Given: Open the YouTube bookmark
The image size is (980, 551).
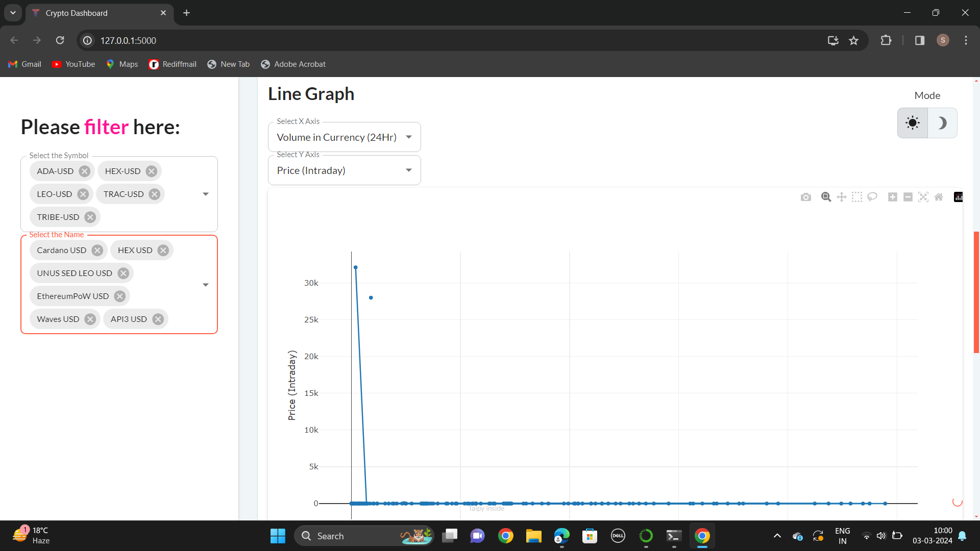Looking at the screenshot, I should tap(74, 64).
